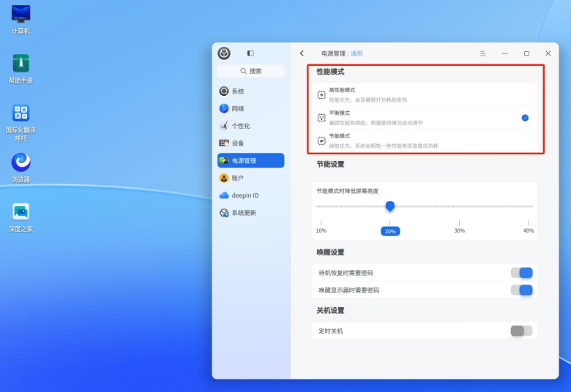Image resolution: width=571 pixels, height=392 pixels.
Task: Close the control center window
Action: [548, 53]
